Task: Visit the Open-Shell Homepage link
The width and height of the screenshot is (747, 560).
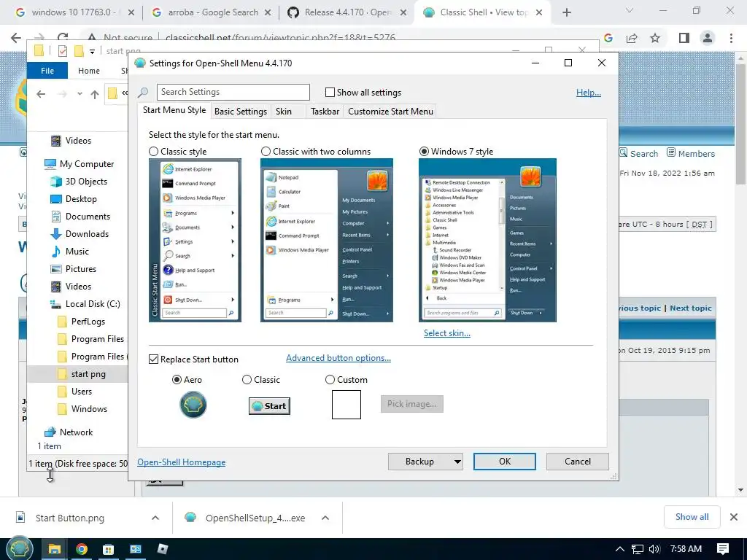Action: (182, 462)
